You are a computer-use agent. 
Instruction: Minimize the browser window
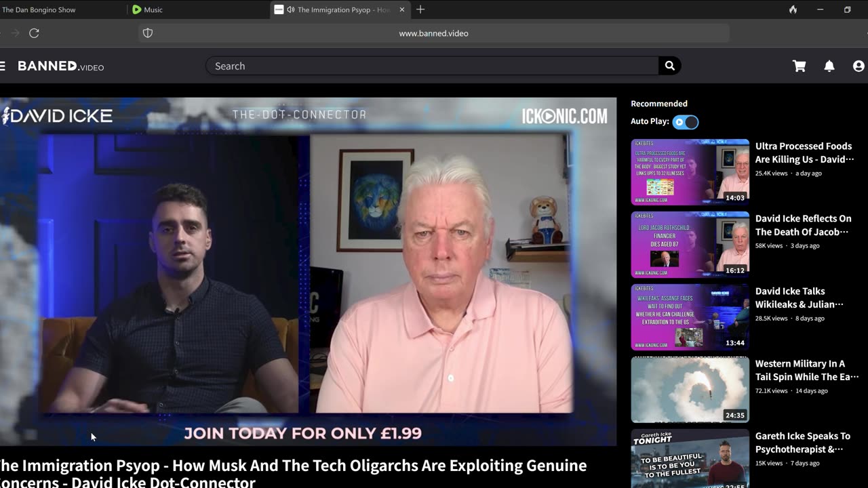tap(820, 9)
